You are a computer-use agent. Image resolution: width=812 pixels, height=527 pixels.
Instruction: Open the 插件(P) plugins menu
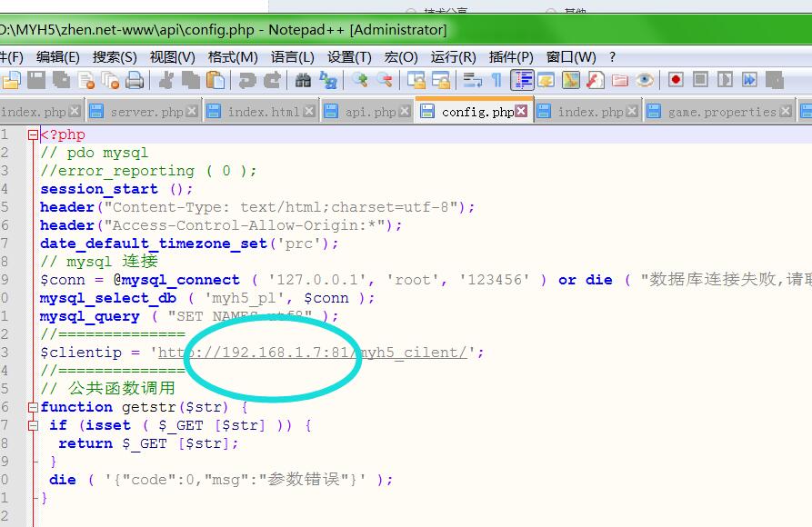click(x=511, y=56)
